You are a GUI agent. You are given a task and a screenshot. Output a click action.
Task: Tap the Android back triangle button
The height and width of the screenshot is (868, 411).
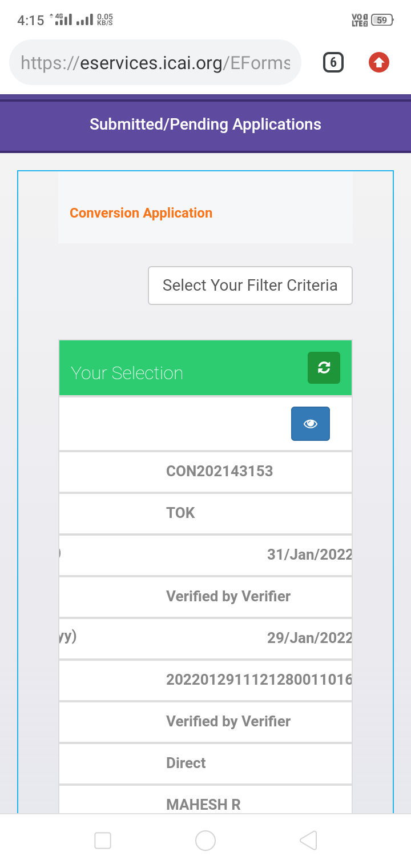point(308,840)
